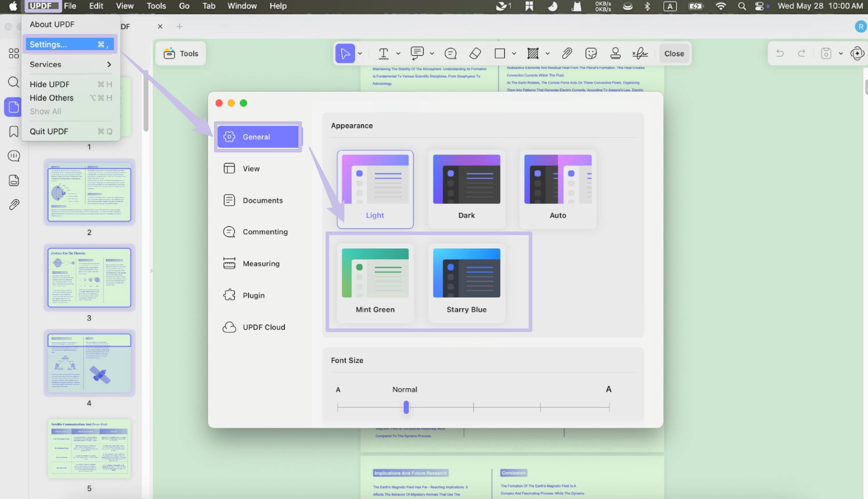The width and height of the screenshot is (868, 499).
Task: Open page 3 thumbnail
Action: click(x=89, y=278)
